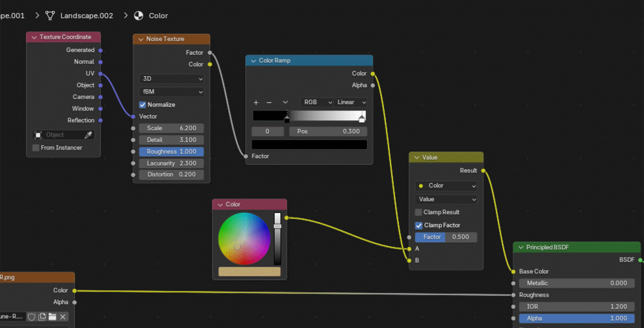Click the Detail field showing 3.100
The image size is (644, 328).
pyautogui.click(x=172, y=140)
